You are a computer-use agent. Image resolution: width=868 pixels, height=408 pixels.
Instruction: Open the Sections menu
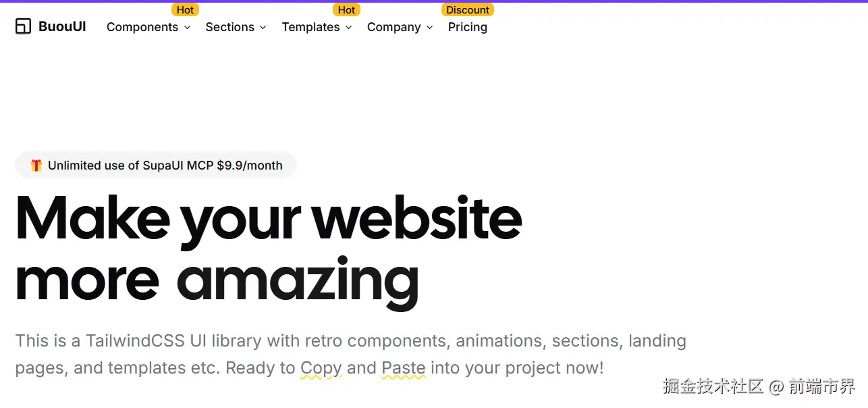[x=230, y=27]
